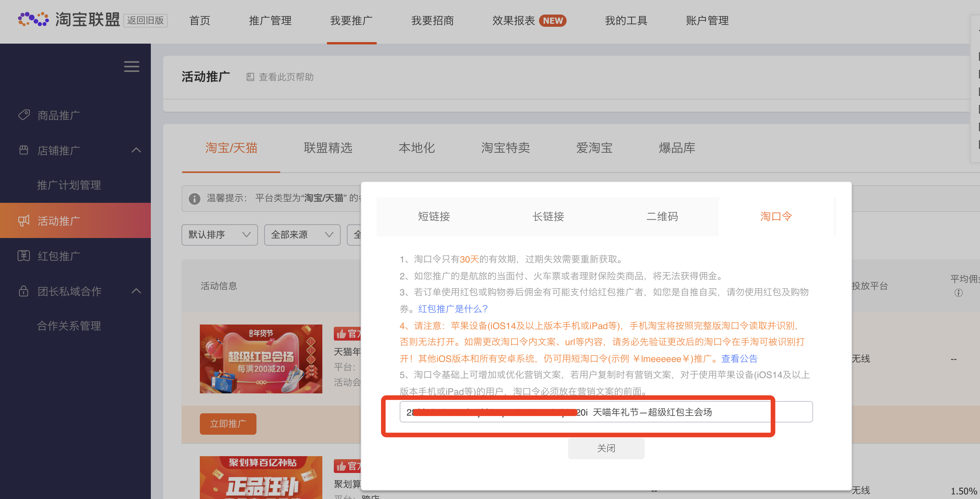Click the 平均佣金 info circle icon
This screenshot has height=499, width=980.
coord(959,293)
